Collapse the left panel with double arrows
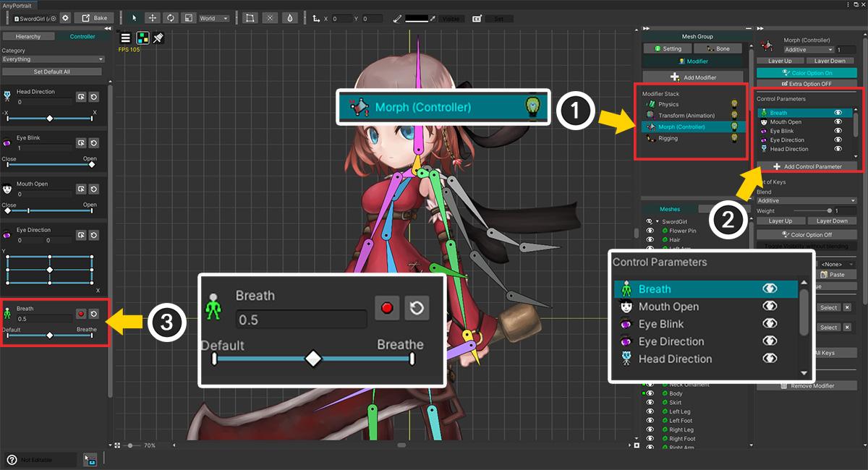 tap(108, 28)
